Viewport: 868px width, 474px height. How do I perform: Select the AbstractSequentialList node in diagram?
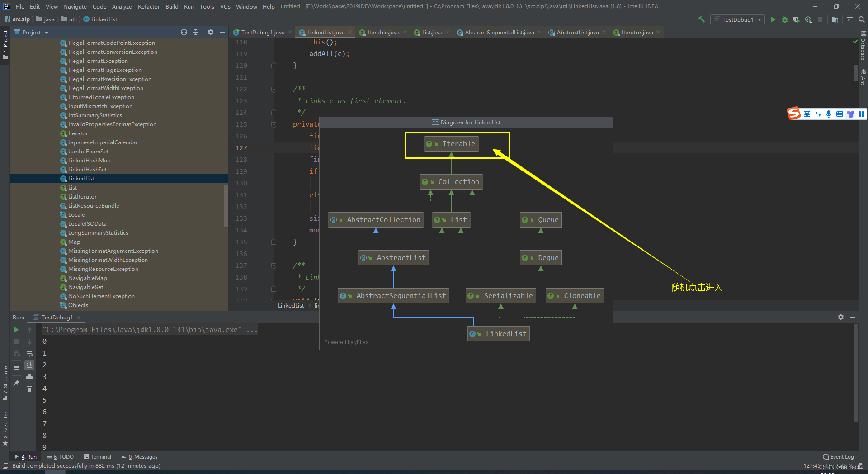(393, 296)
